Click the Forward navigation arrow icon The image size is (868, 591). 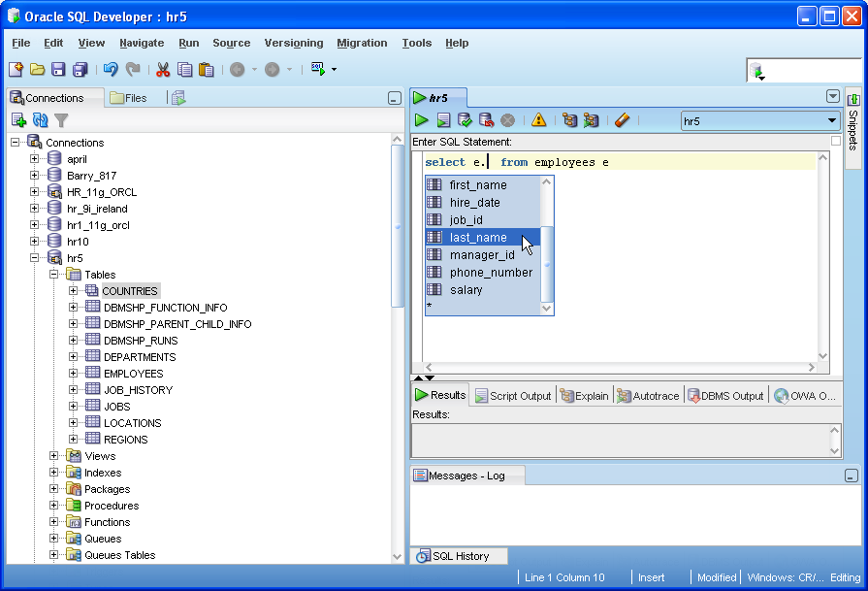[272, 69]
